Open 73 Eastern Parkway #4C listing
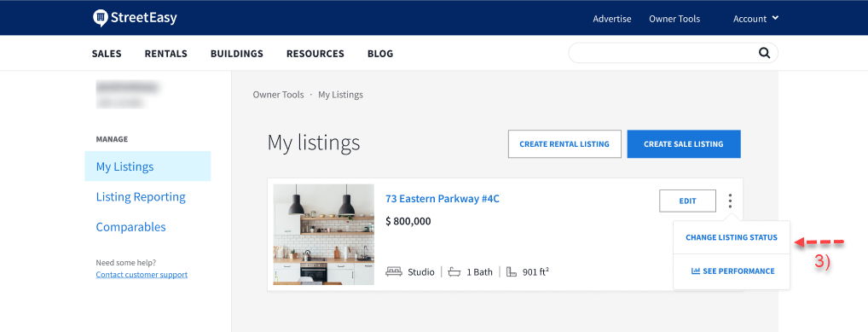This screenshot has width=868, height=332. 443,198
